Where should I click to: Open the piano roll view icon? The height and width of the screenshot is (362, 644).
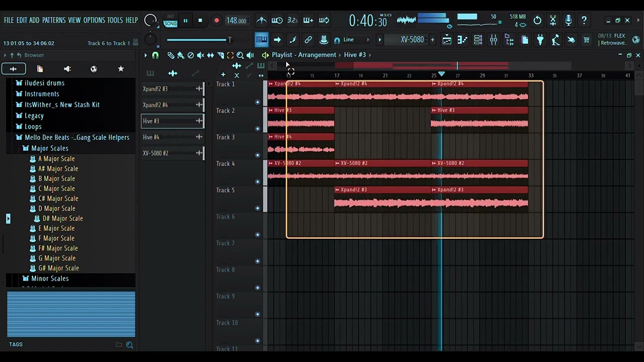[462, 40]
